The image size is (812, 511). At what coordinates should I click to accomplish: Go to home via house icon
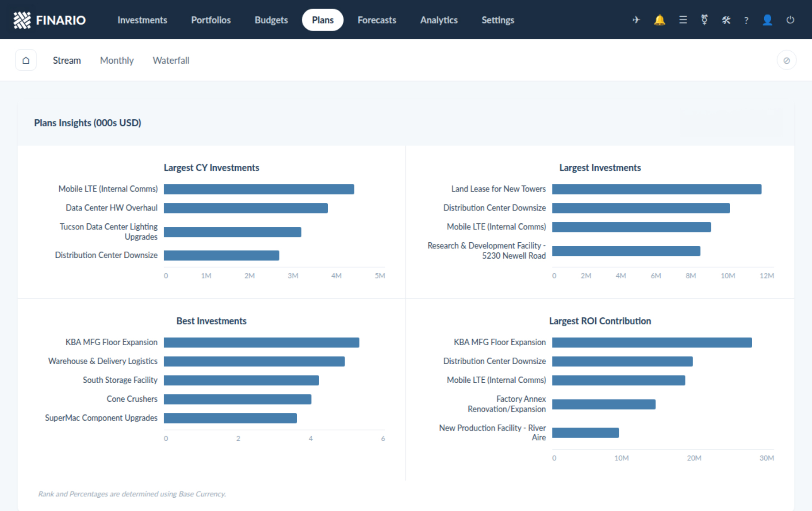(26, 60)
